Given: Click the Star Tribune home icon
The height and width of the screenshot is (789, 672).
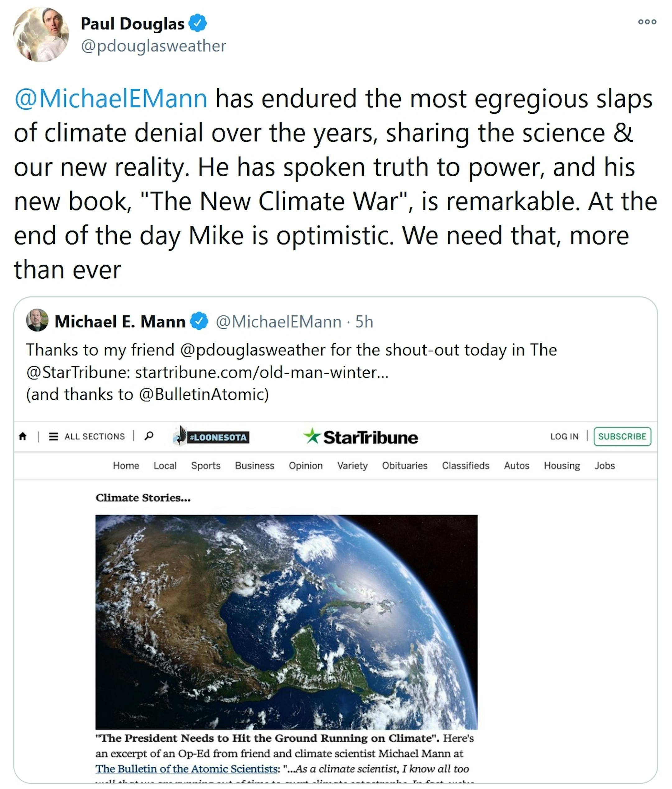Looking at the screenshot, I should pos(23,436).
